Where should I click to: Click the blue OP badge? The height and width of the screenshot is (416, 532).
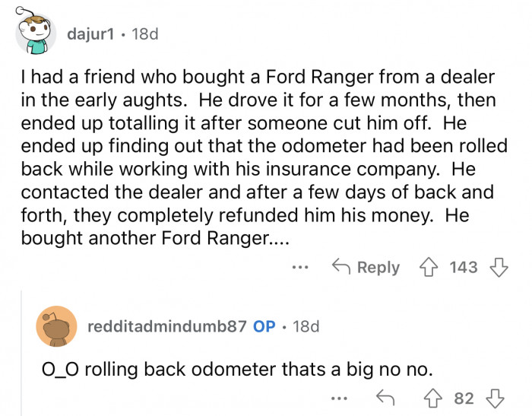coord(264,326)
